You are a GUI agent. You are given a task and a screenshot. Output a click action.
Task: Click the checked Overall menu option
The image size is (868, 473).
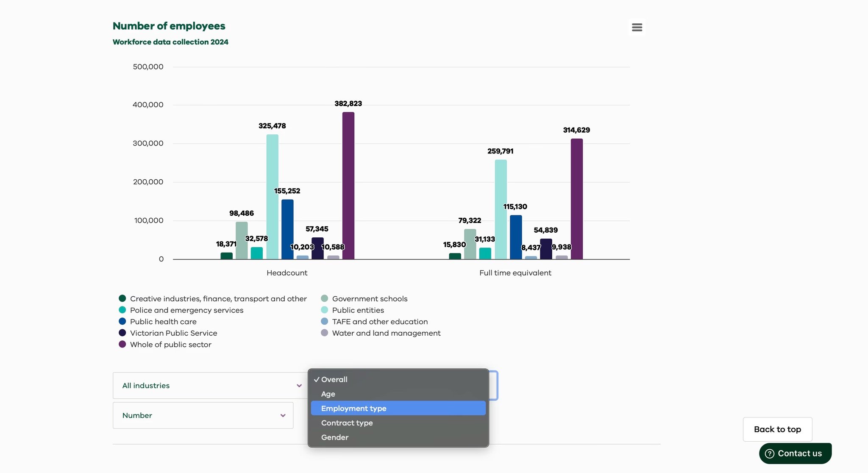pos(334,379)
